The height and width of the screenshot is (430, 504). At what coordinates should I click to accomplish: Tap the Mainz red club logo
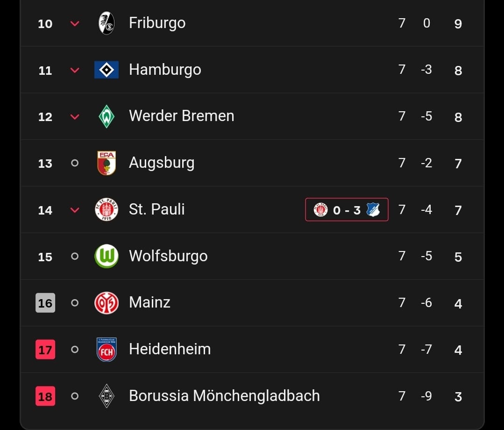click(x=106, y=303)
